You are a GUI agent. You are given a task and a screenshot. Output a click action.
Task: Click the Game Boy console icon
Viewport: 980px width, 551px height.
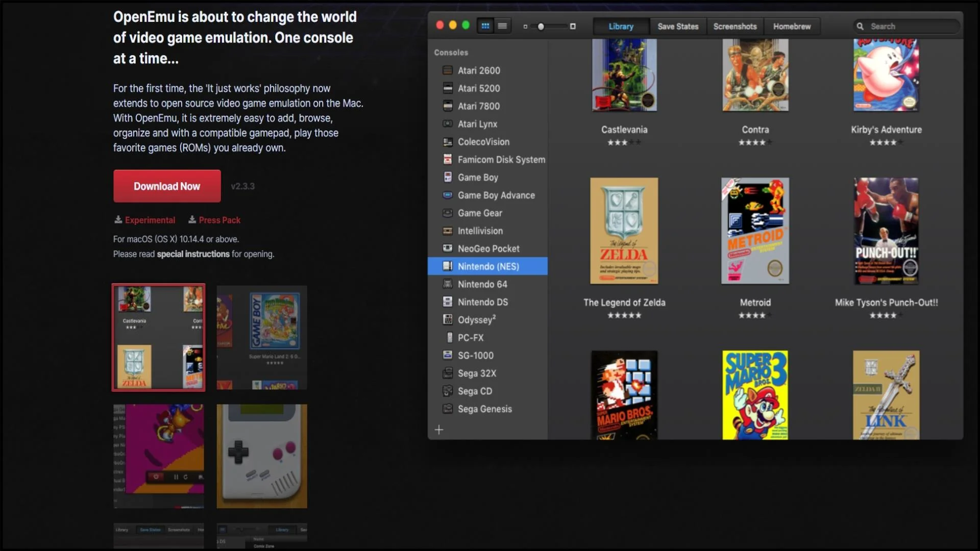(x=448, y=178)
